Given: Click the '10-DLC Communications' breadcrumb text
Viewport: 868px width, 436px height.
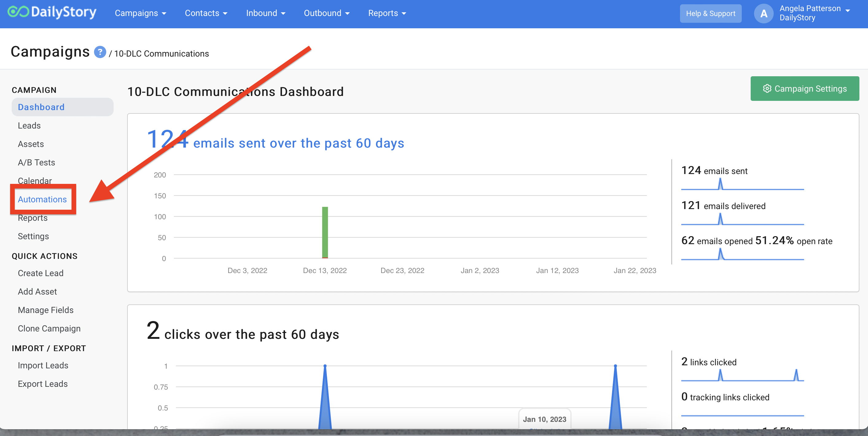Looking at the screenshot, I should coord(161,54).
